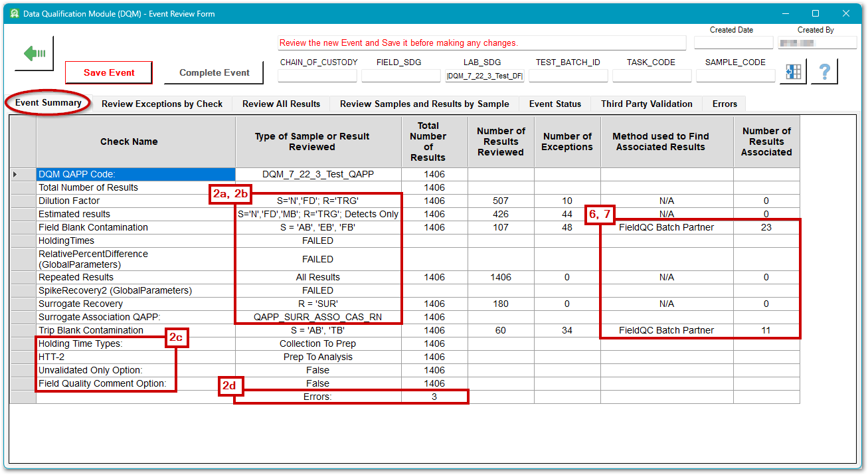Click the LAB_SDG field
The height and width of the screenshot is (475, 868).
coord(485,76)
